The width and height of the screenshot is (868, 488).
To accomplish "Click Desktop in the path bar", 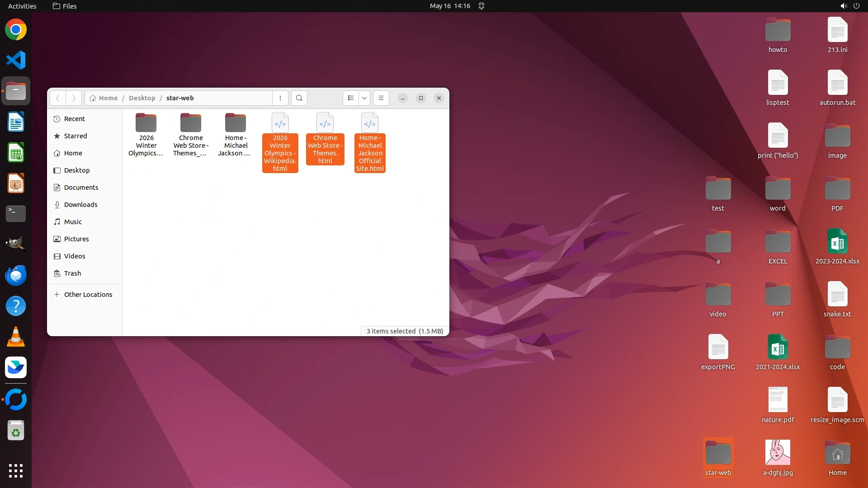I will pyautogui.click(x=142, y=98).
